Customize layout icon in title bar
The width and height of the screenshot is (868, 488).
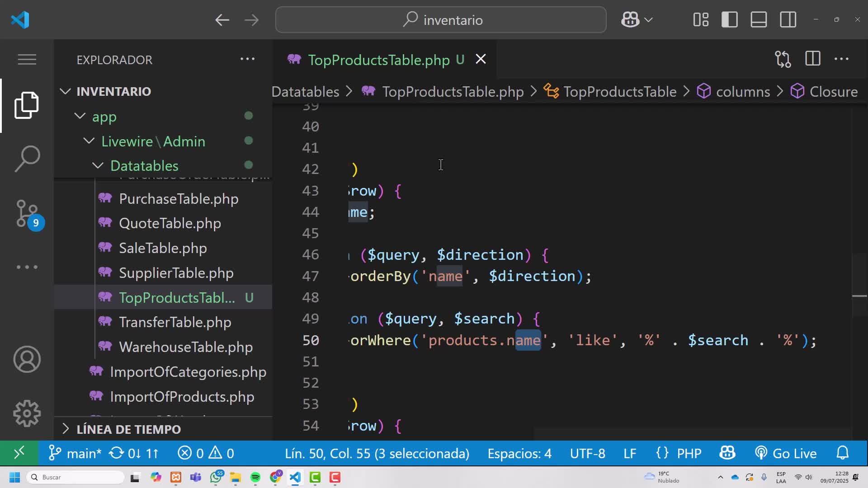(701, 20)
